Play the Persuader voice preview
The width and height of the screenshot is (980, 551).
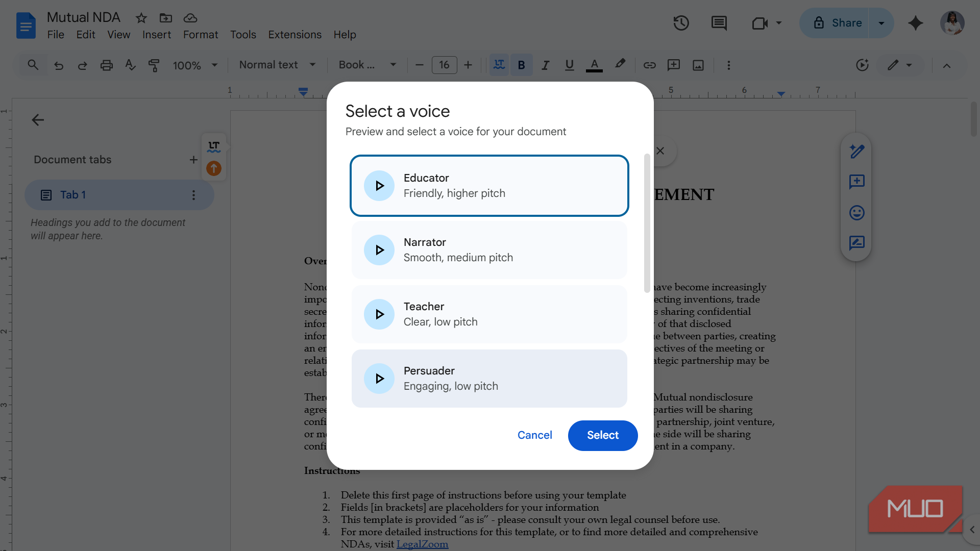379,379
